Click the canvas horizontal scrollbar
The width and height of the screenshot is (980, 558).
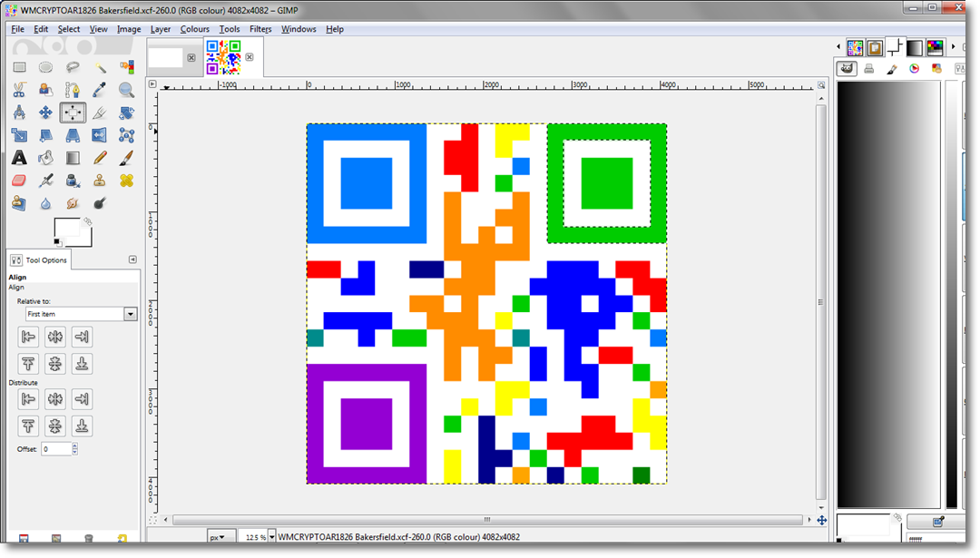(x=487, y=520)
